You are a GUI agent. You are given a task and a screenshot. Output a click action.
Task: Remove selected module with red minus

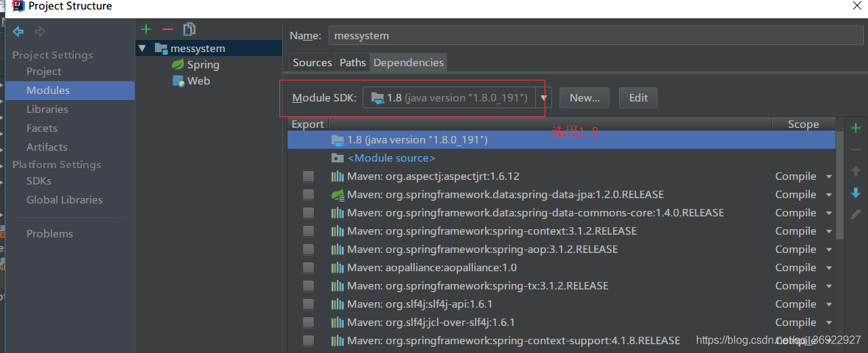tap(168, 29)
